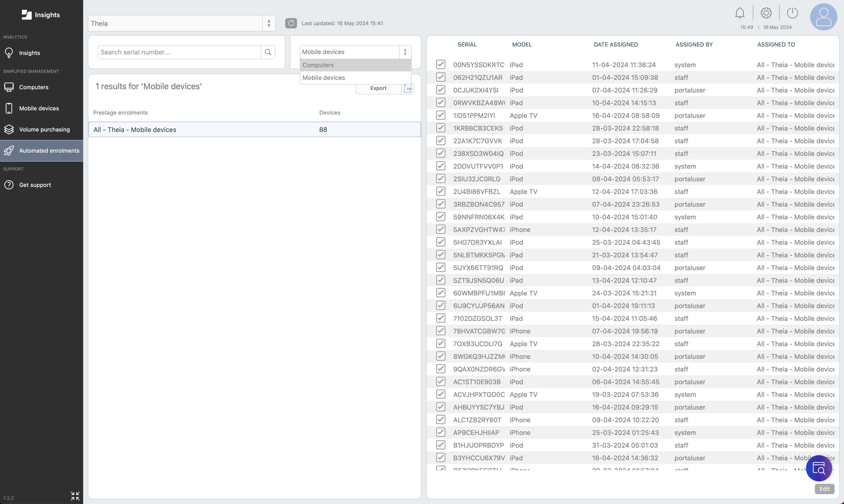Click the Mobile devices phone icon
Viewport: 844px width, 504px height.
(9, 108)
